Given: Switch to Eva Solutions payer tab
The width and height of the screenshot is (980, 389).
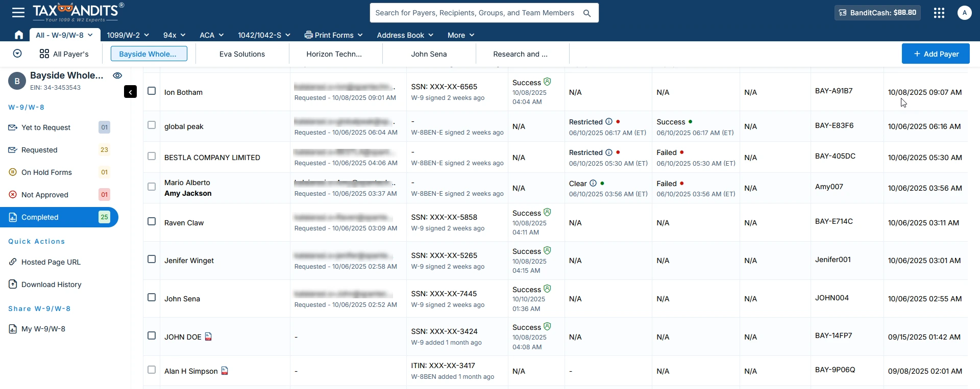Looking at the screenshot, I should click(x=242, y=54).
